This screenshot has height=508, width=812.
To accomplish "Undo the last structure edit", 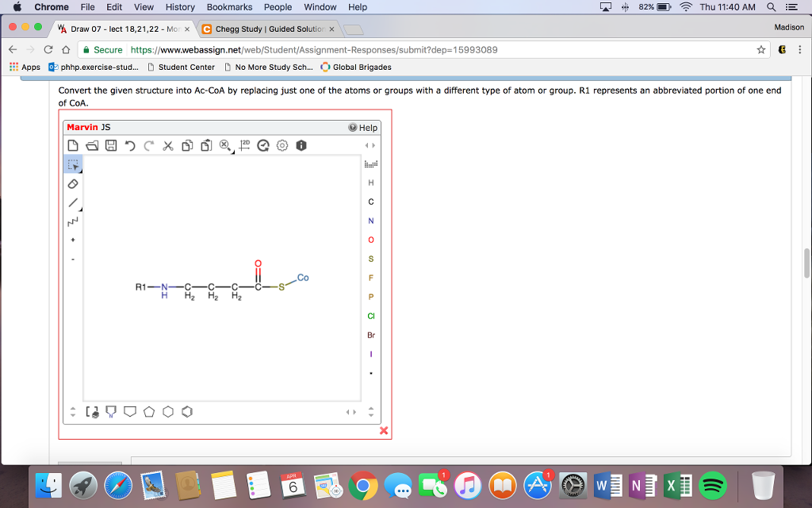I will coord(131,145).
